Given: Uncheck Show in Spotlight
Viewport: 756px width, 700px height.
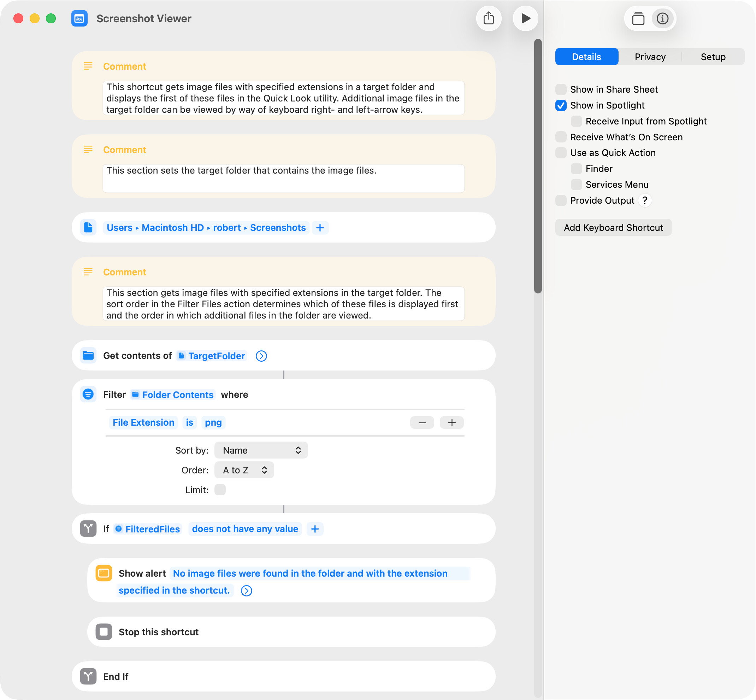Looking at the screenshot, I should [x=561, y=105].
